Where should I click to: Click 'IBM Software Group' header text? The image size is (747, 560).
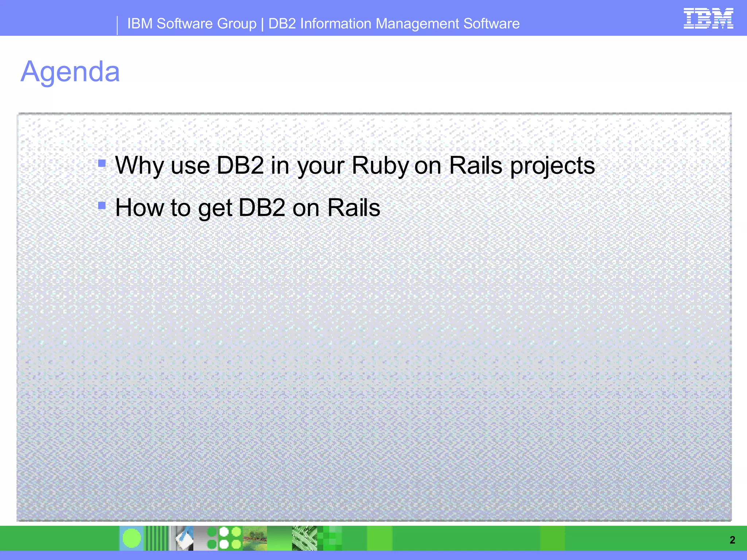(192, 24)
